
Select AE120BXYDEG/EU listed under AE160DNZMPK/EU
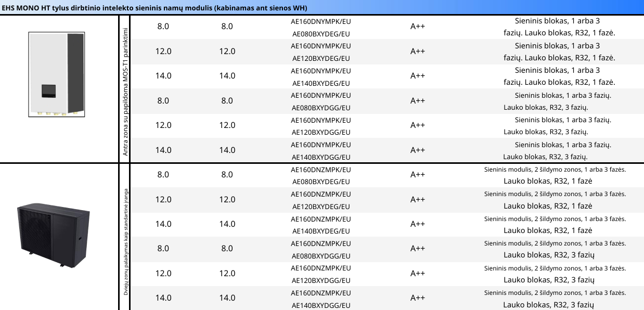[x=321, y=207]
